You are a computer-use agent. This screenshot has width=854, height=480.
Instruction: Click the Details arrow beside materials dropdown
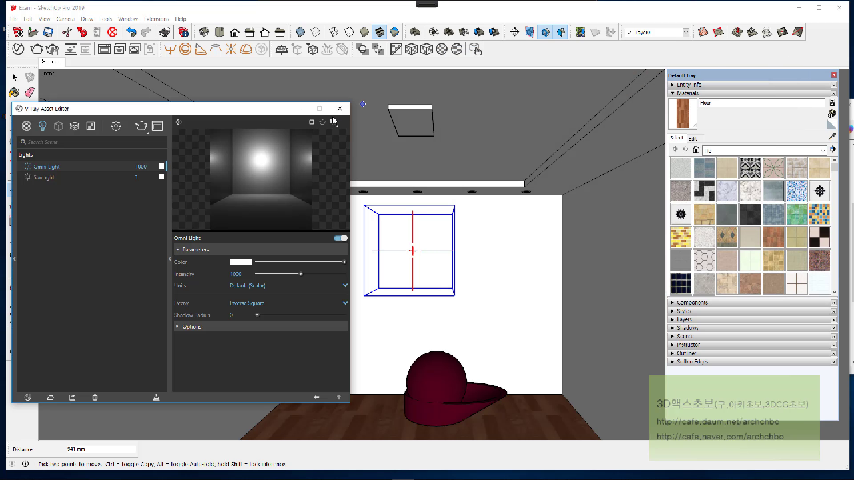[833, 149]
